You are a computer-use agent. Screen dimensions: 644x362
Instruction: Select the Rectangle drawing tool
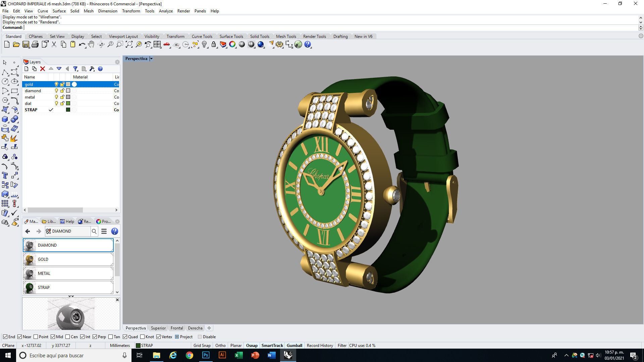(14, 91)
